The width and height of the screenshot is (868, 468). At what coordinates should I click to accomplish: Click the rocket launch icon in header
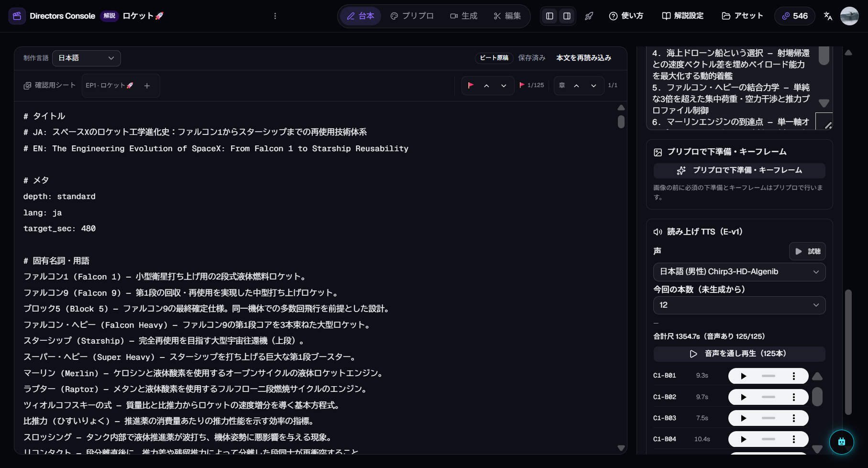589,16
